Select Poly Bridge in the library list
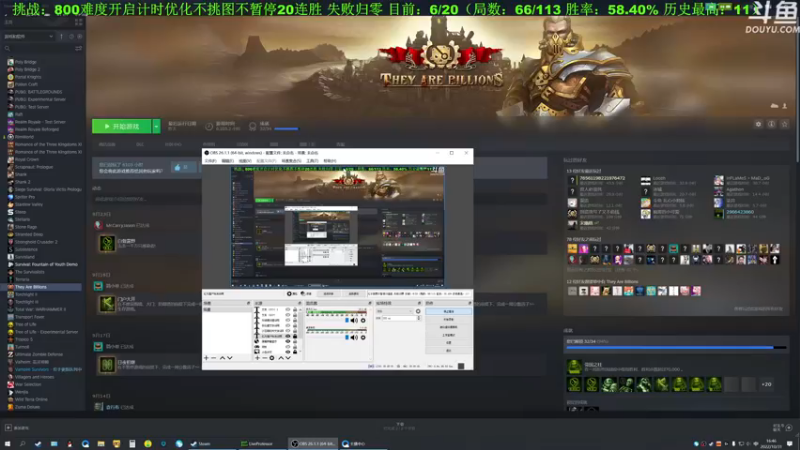The image size is (800, 450). pos(26,62)
